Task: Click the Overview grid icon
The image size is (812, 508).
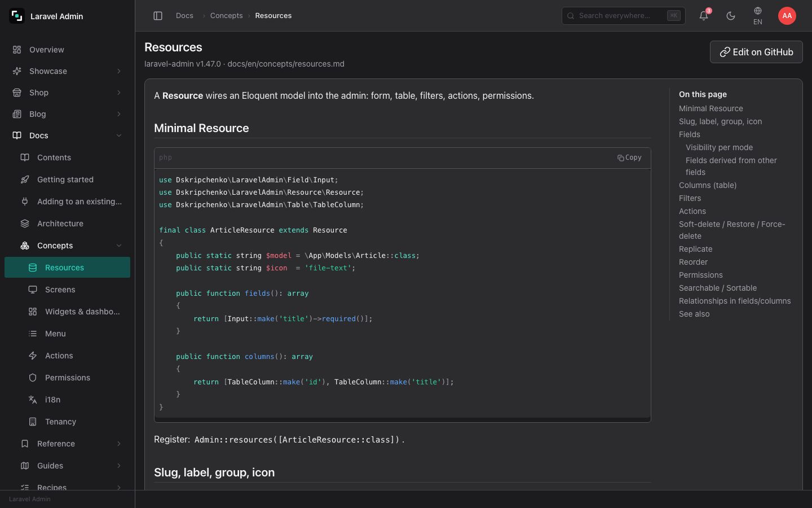Action: [x=17, y=50]
